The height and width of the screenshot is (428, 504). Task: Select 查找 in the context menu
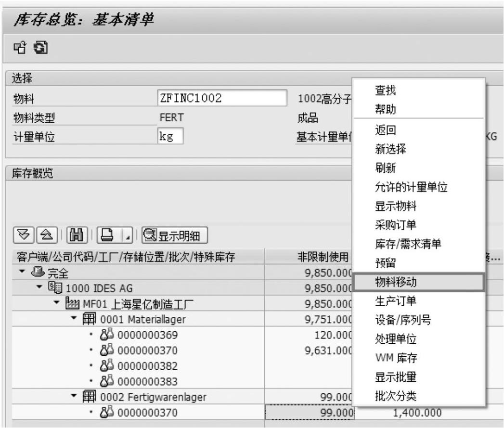tap(386, 91)
